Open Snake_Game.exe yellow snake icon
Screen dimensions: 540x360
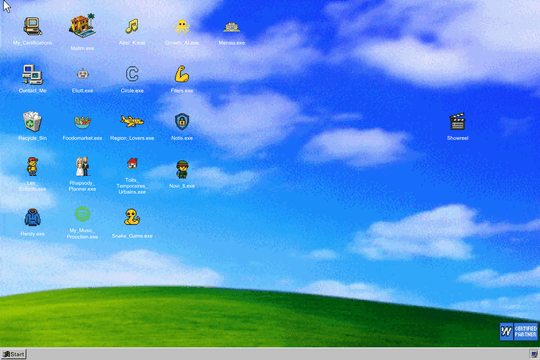click(x=132, y=217)
